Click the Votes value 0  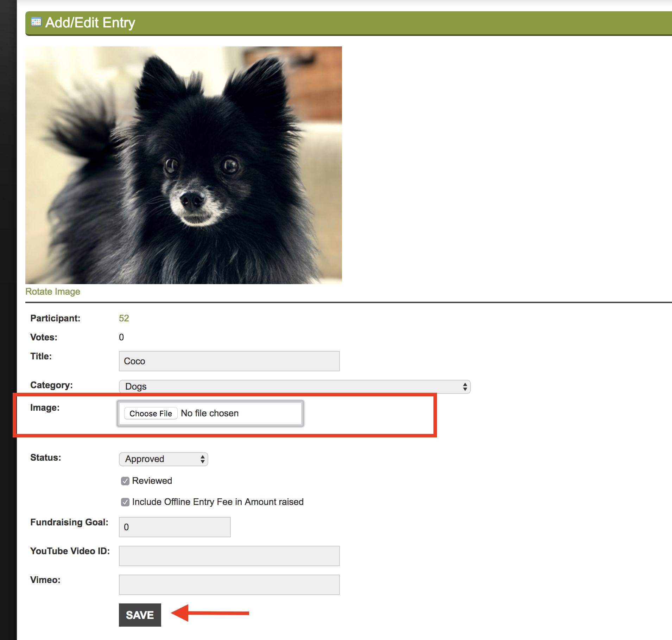click(x=121, y=337)
